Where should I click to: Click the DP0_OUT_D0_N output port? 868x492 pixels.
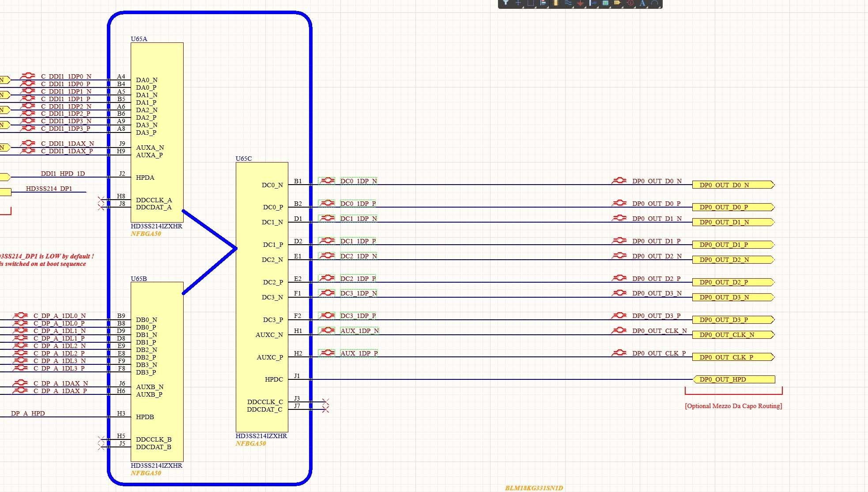[x=733, y=185]
